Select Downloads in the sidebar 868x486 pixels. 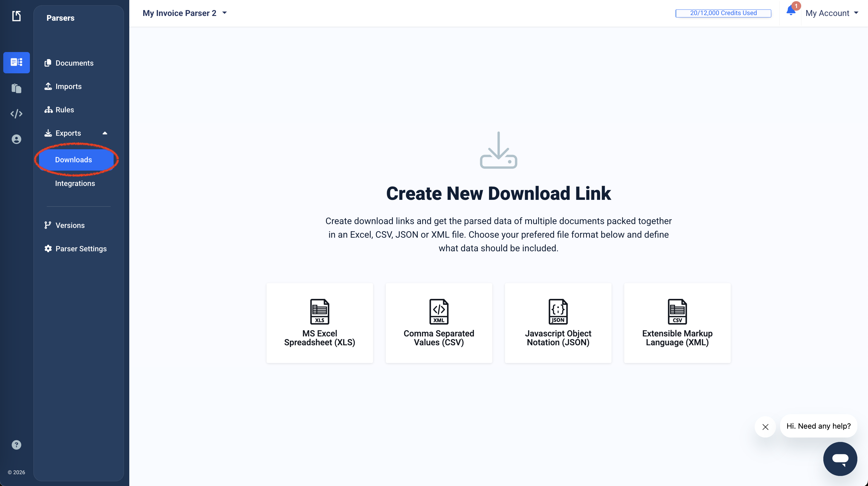(x=73, y=160)
